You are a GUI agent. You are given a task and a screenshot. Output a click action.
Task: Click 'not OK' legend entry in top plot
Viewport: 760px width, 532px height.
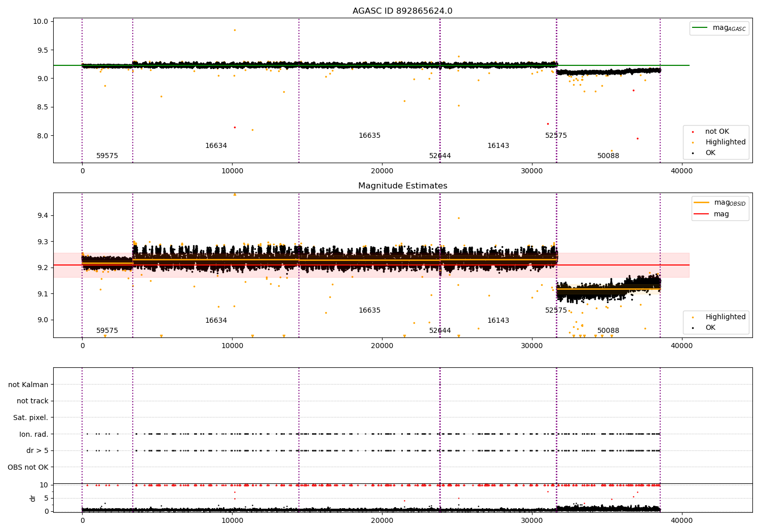(x=711, y=132)
